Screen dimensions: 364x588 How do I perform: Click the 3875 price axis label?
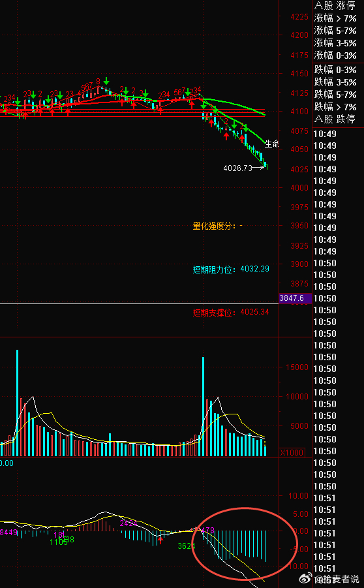coord(299,283)
